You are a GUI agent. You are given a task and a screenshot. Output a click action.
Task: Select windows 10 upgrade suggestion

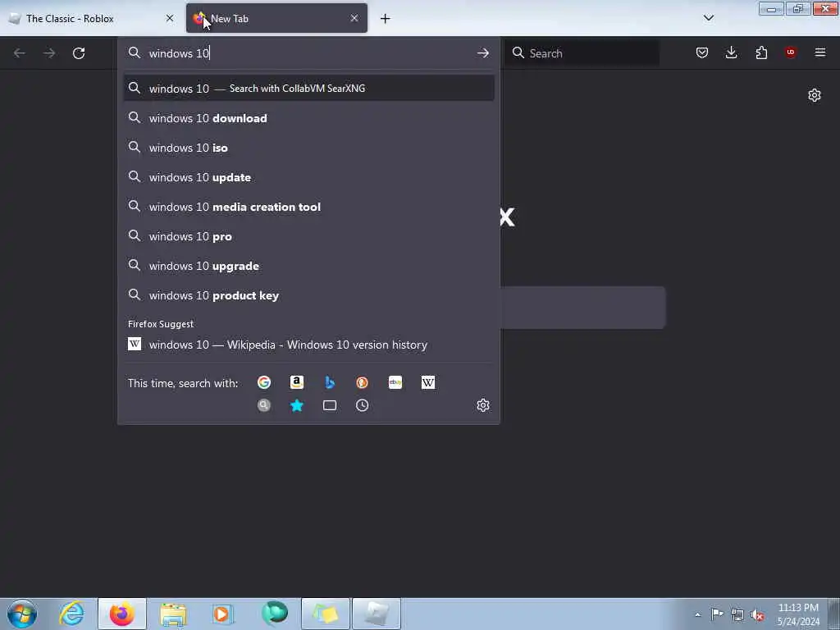coord(308,266)
